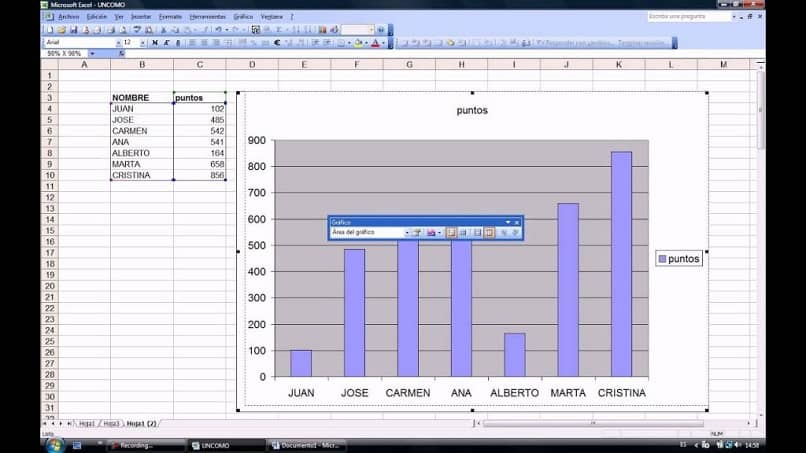Click the chart type icon in Gráfico toolbar
Screen dimensions: 806x453
click(431, 232)
